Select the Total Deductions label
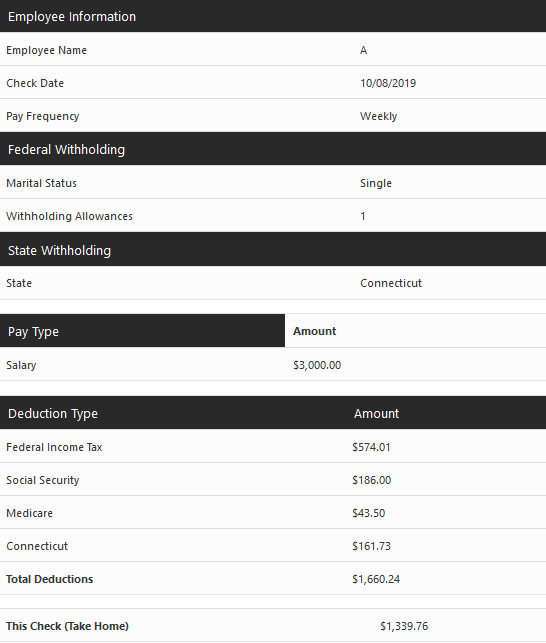Image resolution: width=546 pixels, height=643 pixels. pyautogui.click(x=50, y=579)
